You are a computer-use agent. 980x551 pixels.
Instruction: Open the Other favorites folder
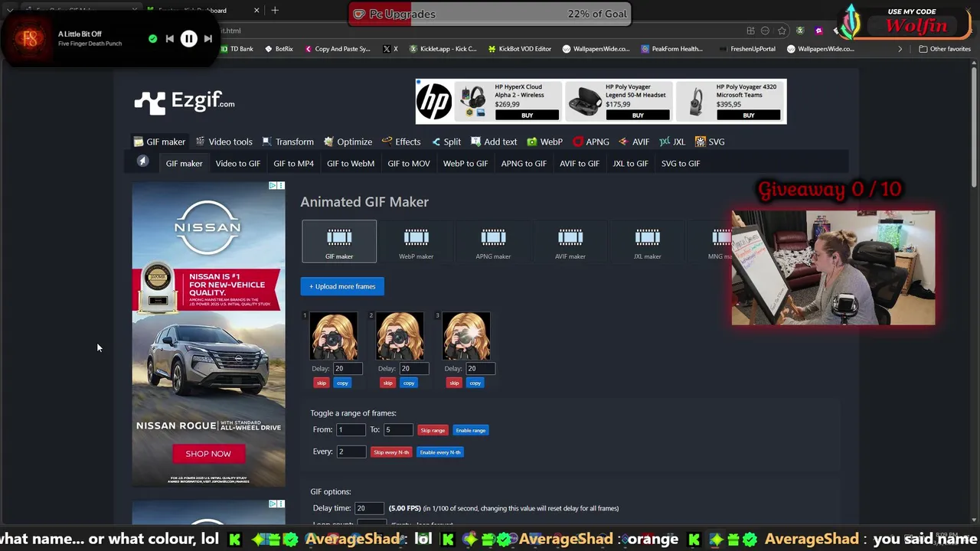945,49
